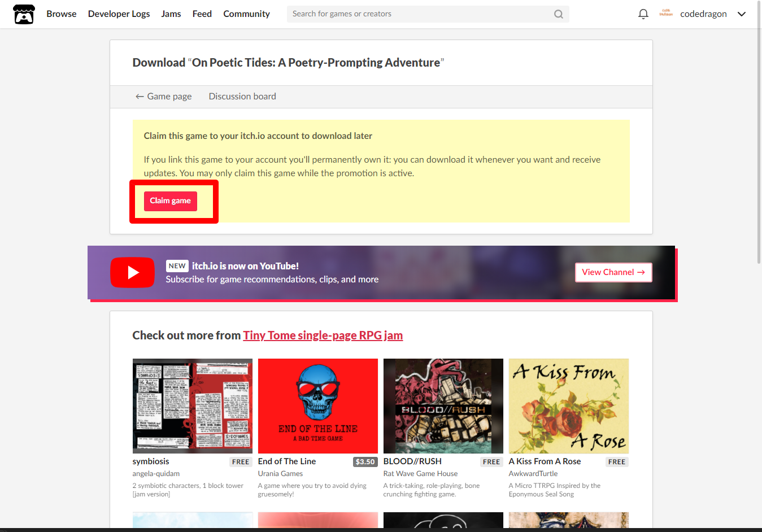Viewport: 762px width, 532px height.
Task: Click the FREE tag next to BLOOD//RUSH
Action: 491,462
